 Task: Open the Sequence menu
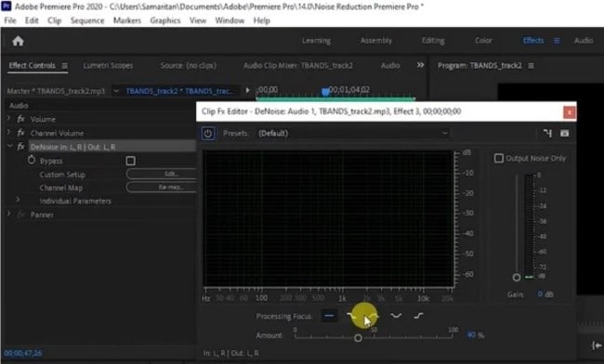(87, 20)
